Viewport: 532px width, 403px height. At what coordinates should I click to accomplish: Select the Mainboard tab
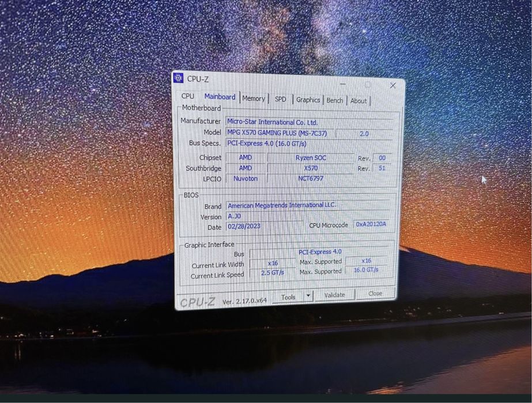point(220,97)
